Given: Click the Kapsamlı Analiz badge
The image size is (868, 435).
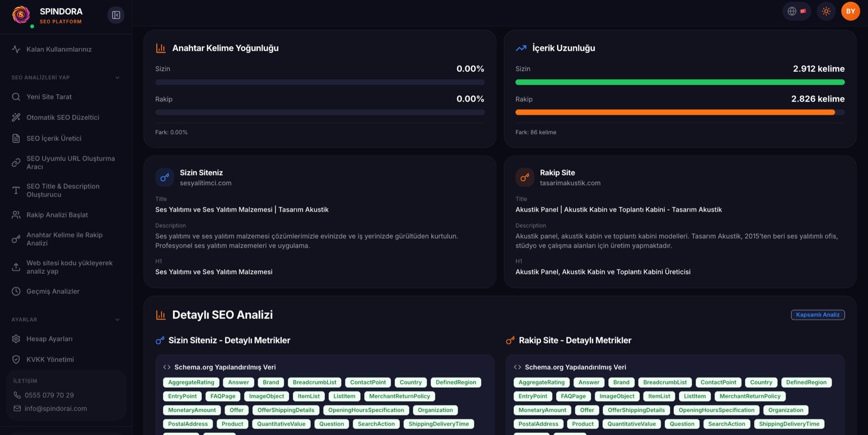Looking at the screenshot, I should [x=817, y=315].
